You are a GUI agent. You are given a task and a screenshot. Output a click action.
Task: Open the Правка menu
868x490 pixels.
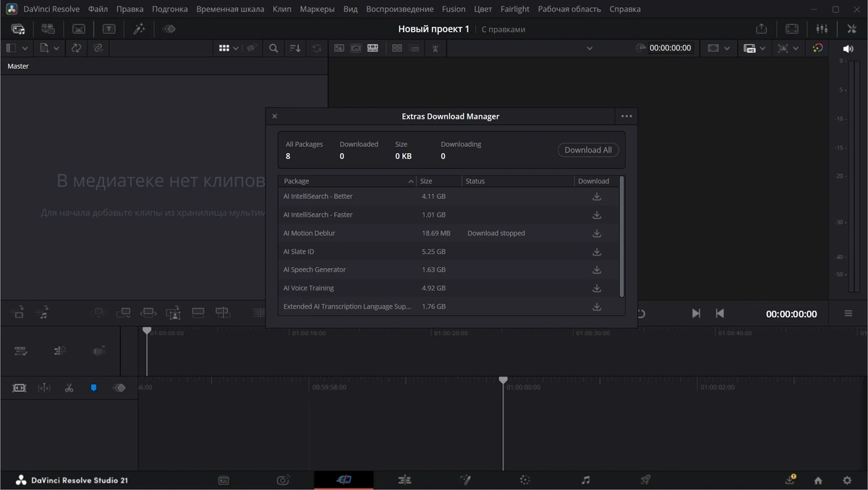coord(130,9)
